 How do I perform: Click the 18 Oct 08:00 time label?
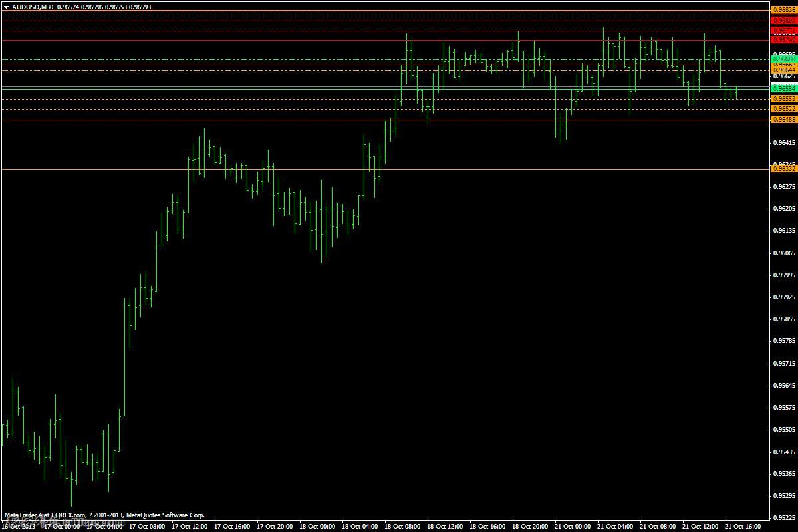(x=402, y=526)
